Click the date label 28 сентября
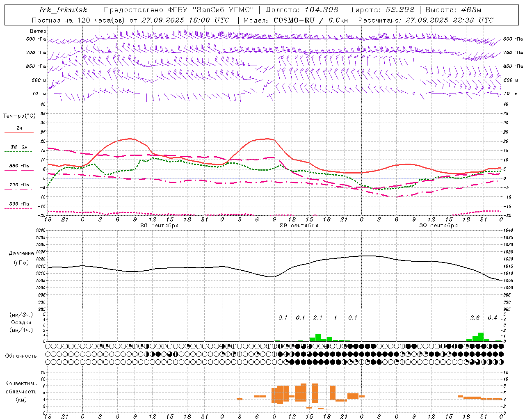525x420 pixels. [160, 226]
